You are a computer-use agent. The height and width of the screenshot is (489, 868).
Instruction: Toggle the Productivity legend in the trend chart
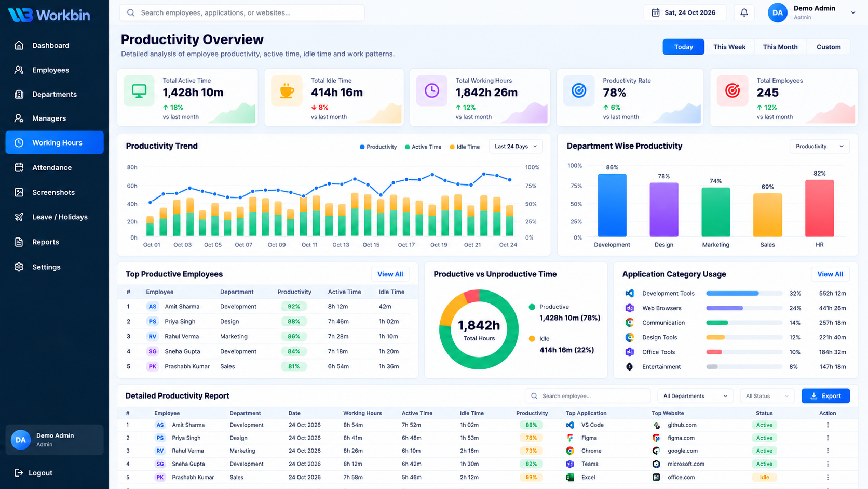[378, 147]
